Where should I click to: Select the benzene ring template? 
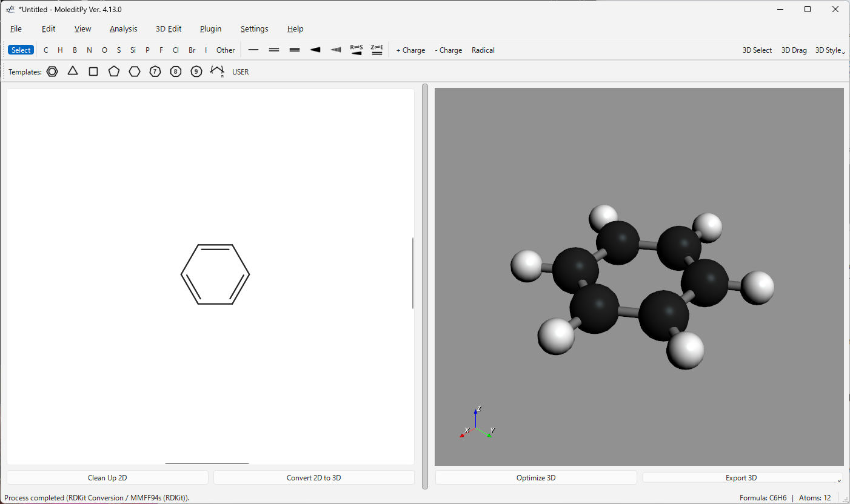(x=52, y=71)
